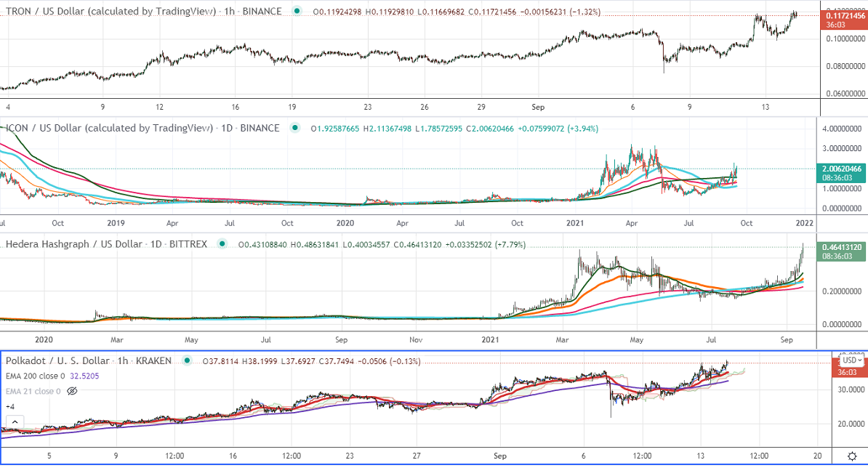Click 2022 label on ICON time axis
This screenshot has height=468, width=868.
click(804, 223)
